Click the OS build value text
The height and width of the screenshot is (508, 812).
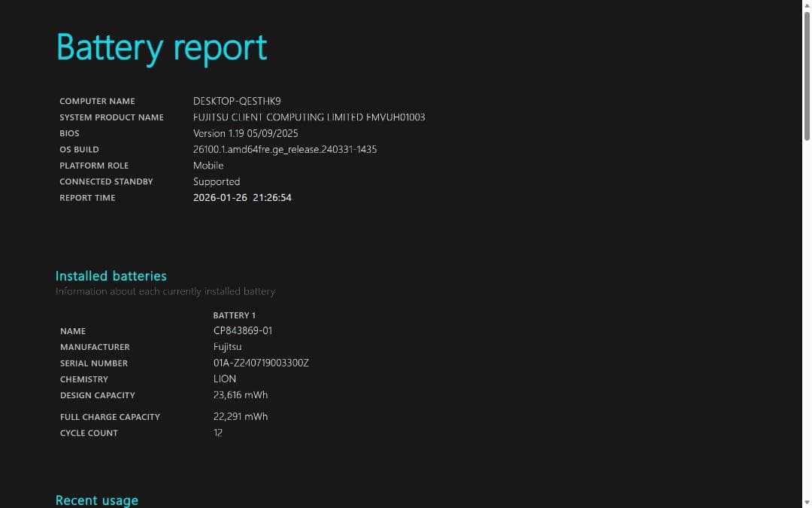point(285,150)
